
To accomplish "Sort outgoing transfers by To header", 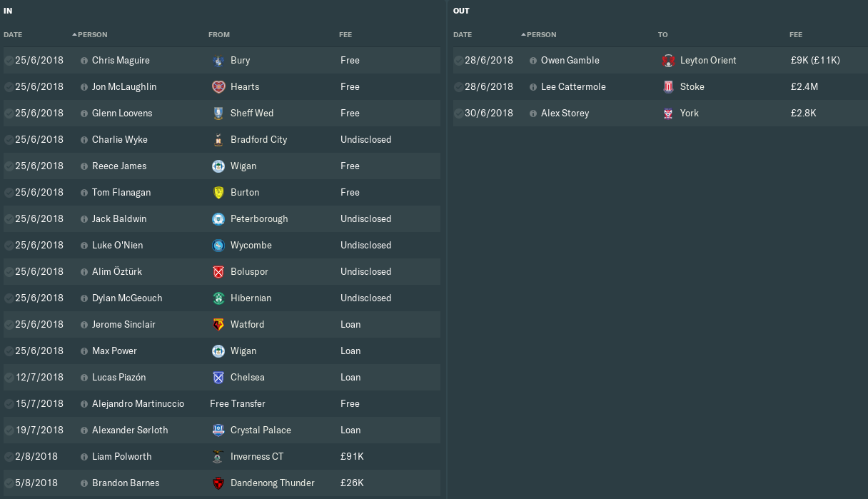I will 662,35.
